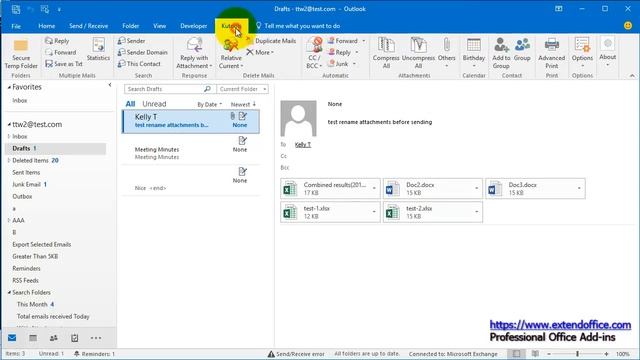Open By Date arrangement dropdown
Screen dimensions: 640x360
[x=209, y=104]
